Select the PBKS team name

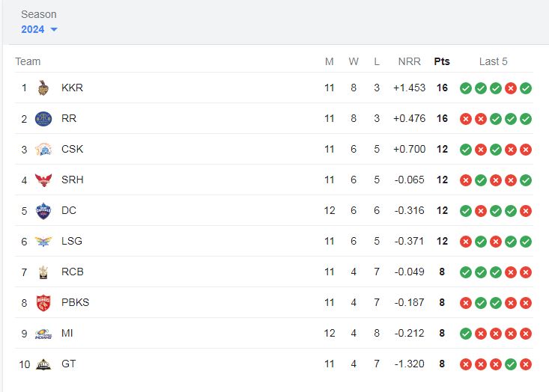point(76,302)
